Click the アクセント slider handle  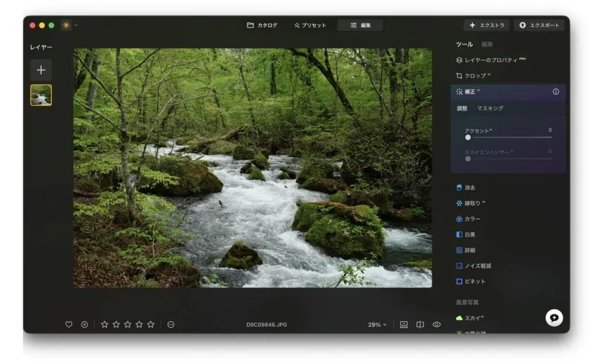coord(468,137)
